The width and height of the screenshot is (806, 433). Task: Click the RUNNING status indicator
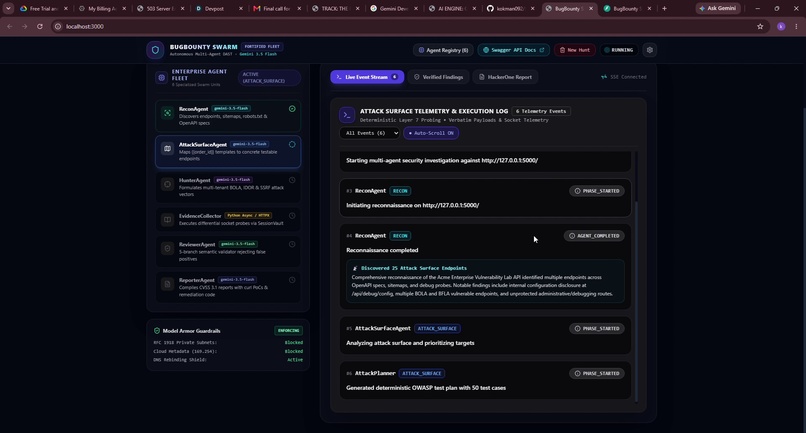pyautogui.click(x=618, y=50)
